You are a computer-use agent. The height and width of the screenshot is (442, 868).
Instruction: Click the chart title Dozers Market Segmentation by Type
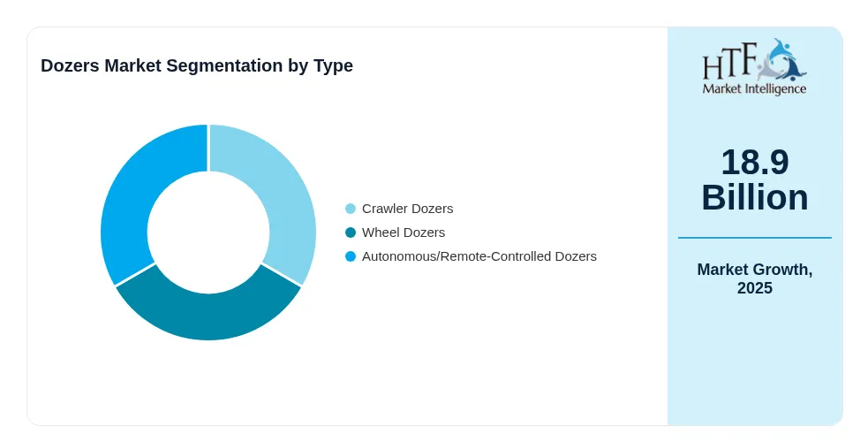[x=197, y=65]
